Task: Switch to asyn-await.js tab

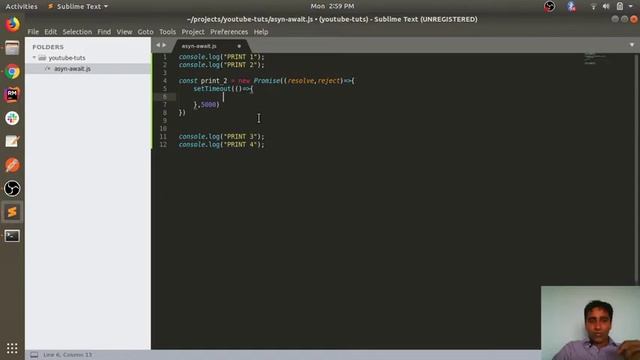Action: [199, 46]
